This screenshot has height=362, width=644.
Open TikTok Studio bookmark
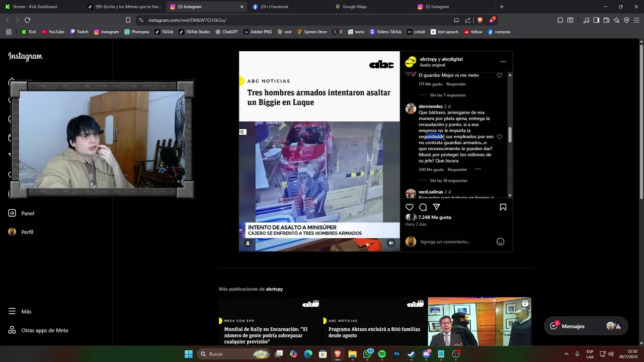pos(194,32)
